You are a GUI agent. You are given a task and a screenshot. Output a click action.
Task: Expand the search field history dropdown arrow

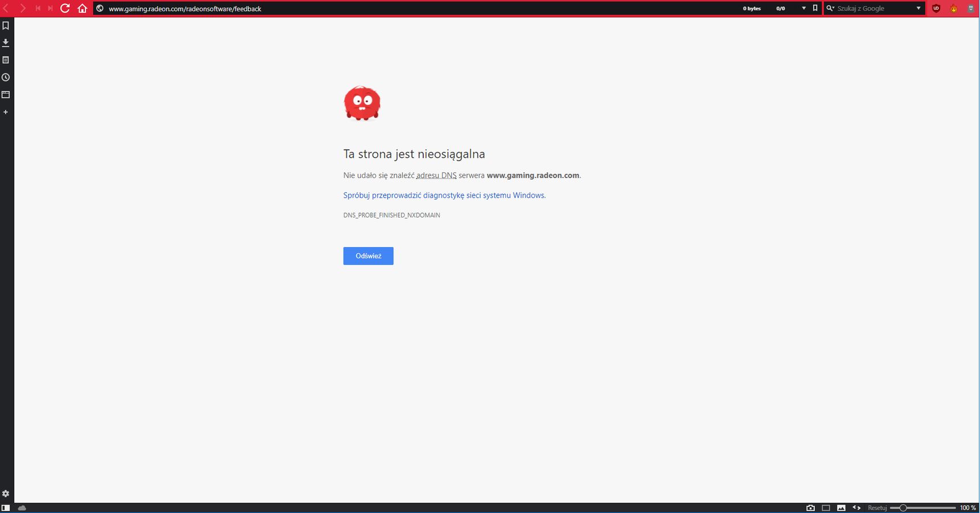point(918,9)
